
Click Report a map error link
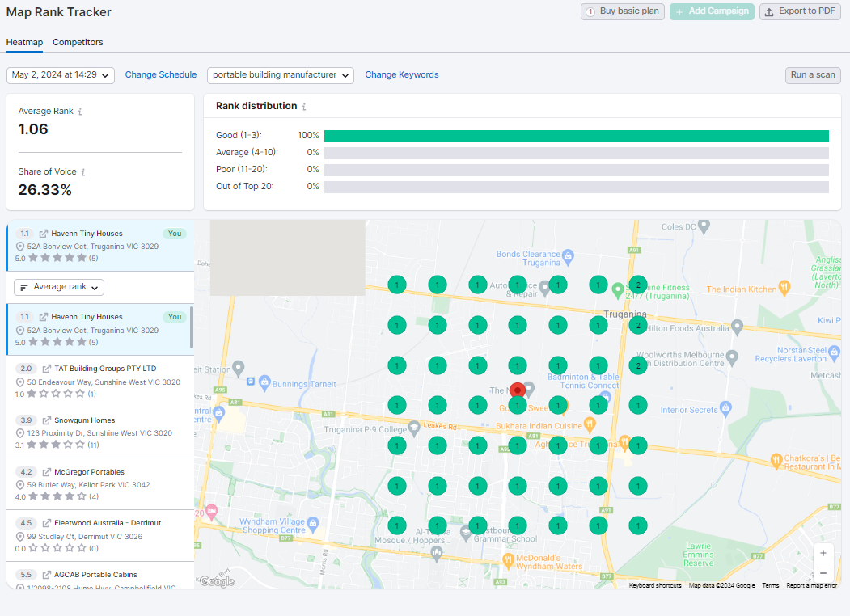[x=811, y=585]
